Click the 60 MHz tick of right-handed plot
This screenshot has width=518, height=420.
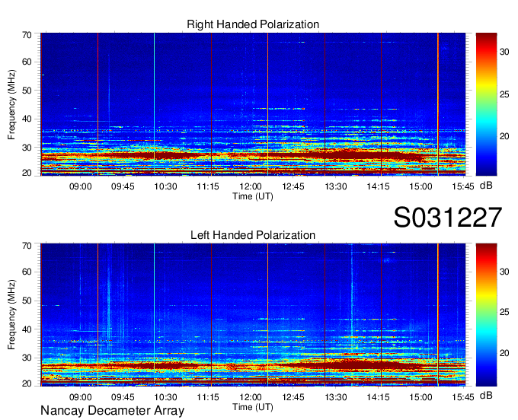(x=27, y=62)
